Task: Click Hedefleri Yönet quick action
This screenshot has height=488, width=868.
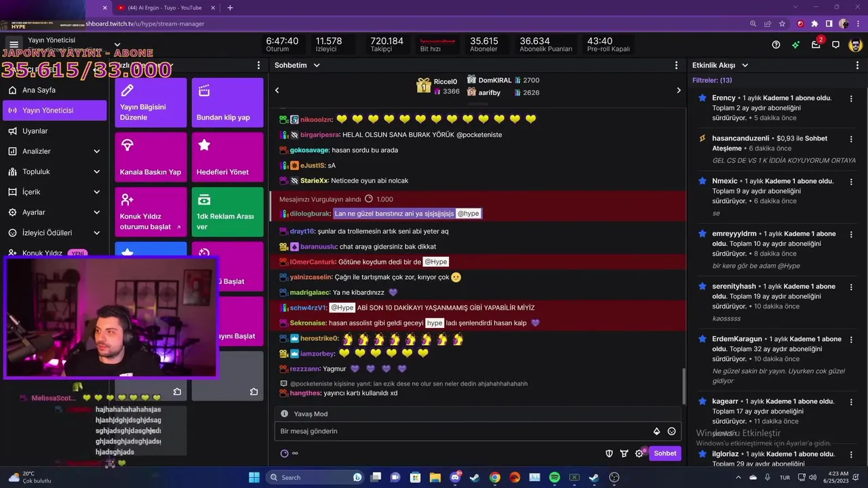Action: pos(227,157)
